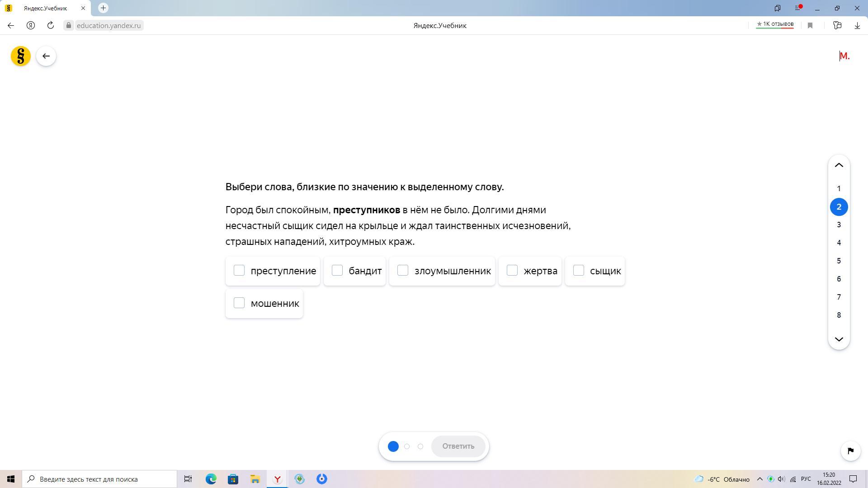Open the '1K отзывов' reviews link
This screenshot has height=488, width=868.
click(775, 24)
